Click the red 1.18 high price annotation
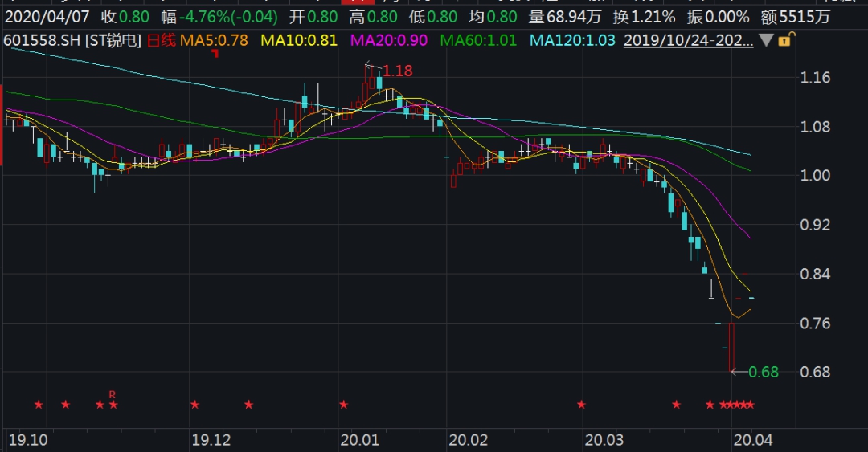Viewport: 868px width, 452px height. (x=398, y=71)
